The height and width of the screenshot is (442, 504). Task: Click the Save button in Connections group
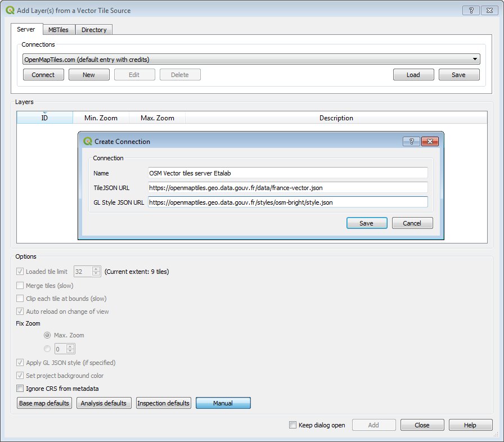click(458, 75)
